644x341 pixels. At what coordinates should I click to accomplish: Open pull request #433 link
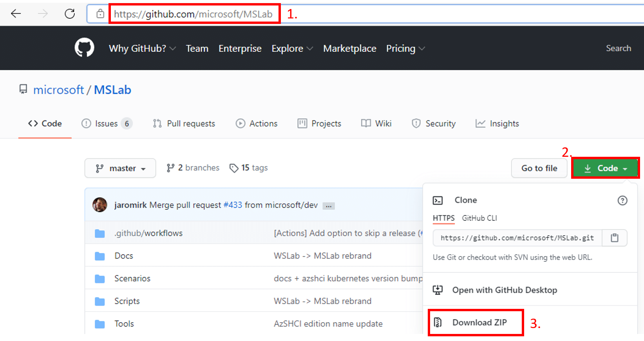[233, 205]
